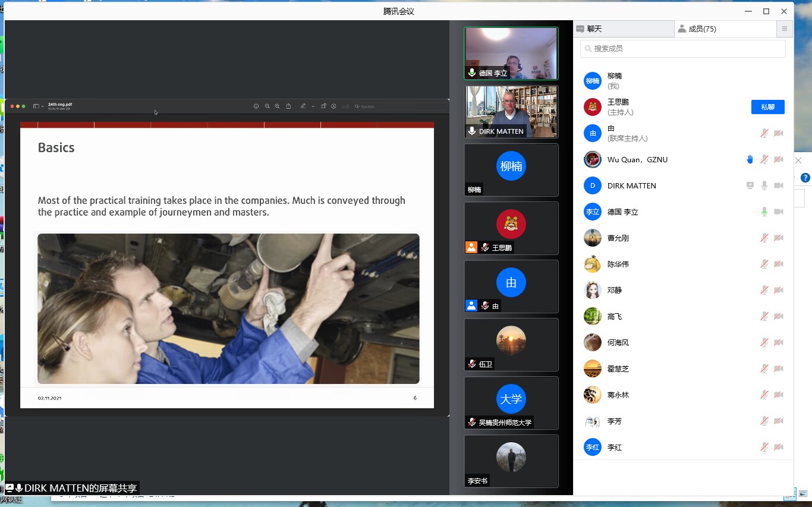The image size is (812, 507).
Task: Click the share icon in the PDF toolbar
Action: pyautogui.click(x=288, y=106)
